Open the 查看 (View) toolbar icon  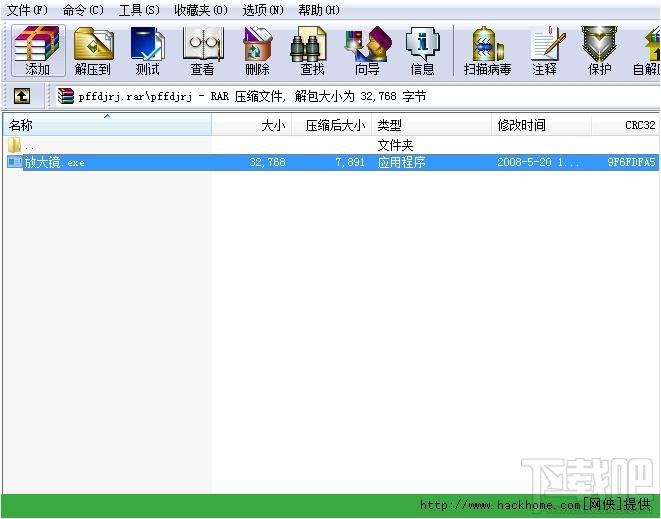[202, 50]
